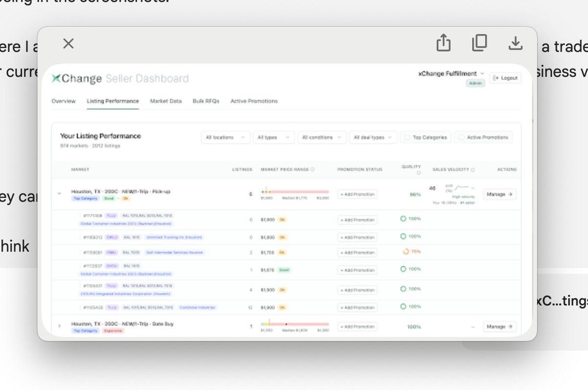The width and height of the screenshot is (588, 390).
Task: Close the image preview overlay
Action: (69, 44)
